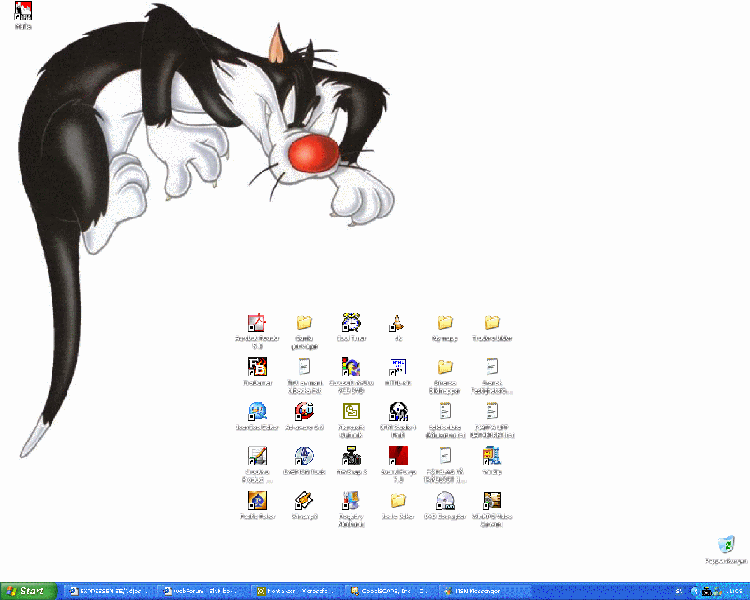Open the WinZip filing cabinet icon

(x=492, y=456)
